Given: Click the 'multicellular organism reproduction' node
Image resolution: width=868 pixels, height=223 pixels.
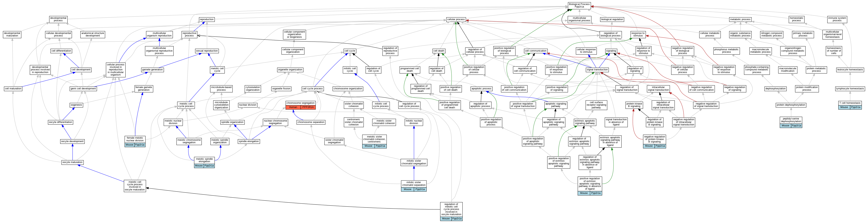Looking at the screenshot, I should point(159,34).
